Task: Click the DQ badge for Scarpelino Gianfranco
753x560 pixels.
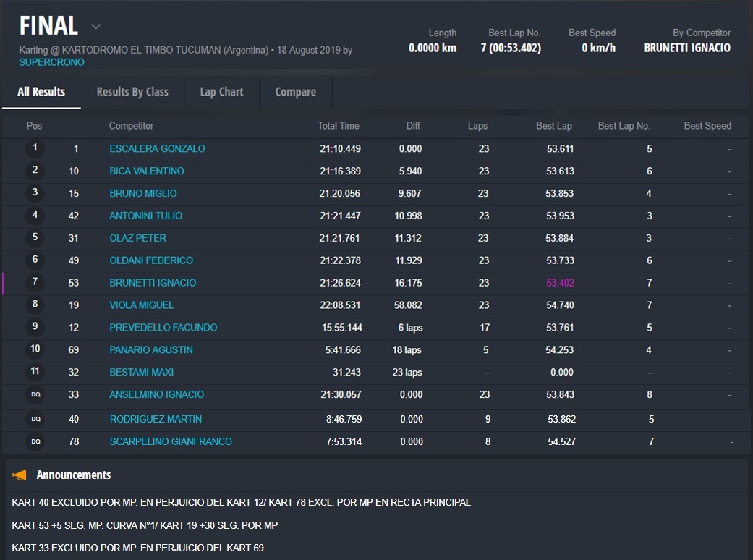Action: click(35, 441)
